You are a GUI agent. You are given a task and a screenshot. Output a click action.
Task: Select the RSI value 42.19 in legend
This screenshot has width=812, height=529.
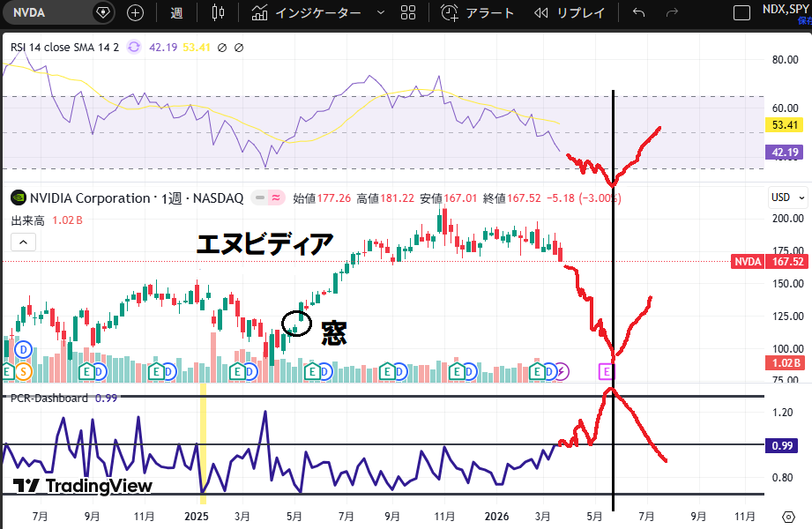[163, 47]
